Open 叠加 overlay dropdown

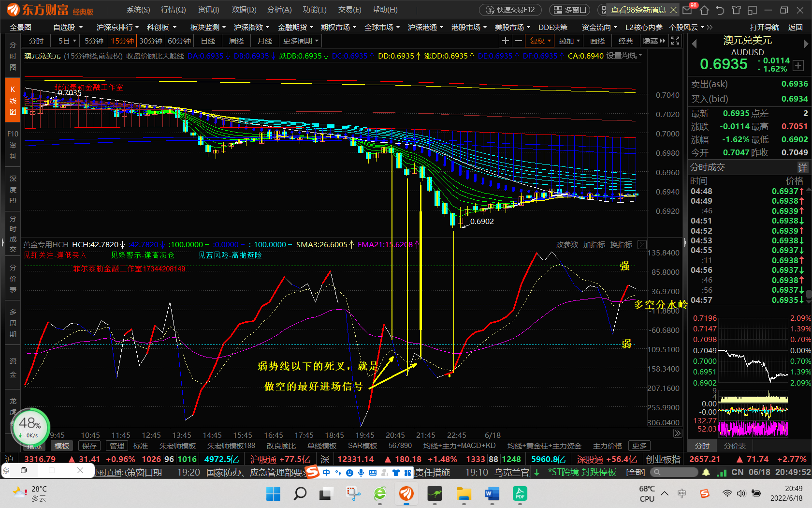click(569, 41)
